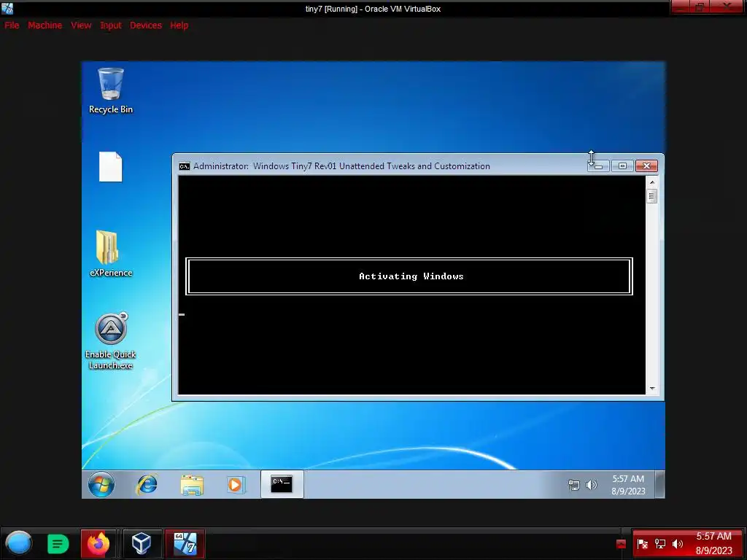Viewport: 747px width, 560px height.
Task: Launch Internet Explorer from guest taskbar
Action: tap(147, 484)
